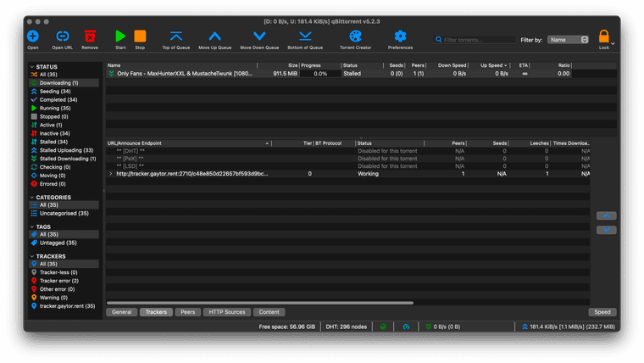The width and height of the screenshot is (644, 363).
Task: Switch to the Trackers tab
Action: pos(156,312)
